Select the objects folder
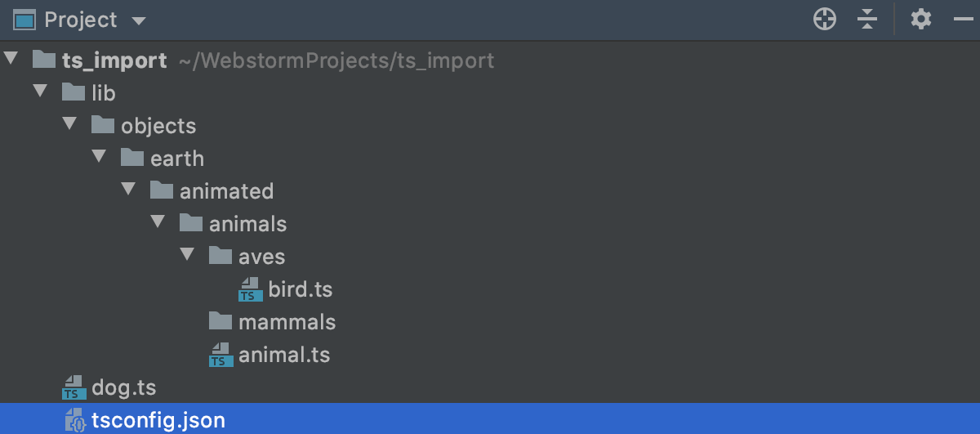980x434 pixels. point(158,126)
